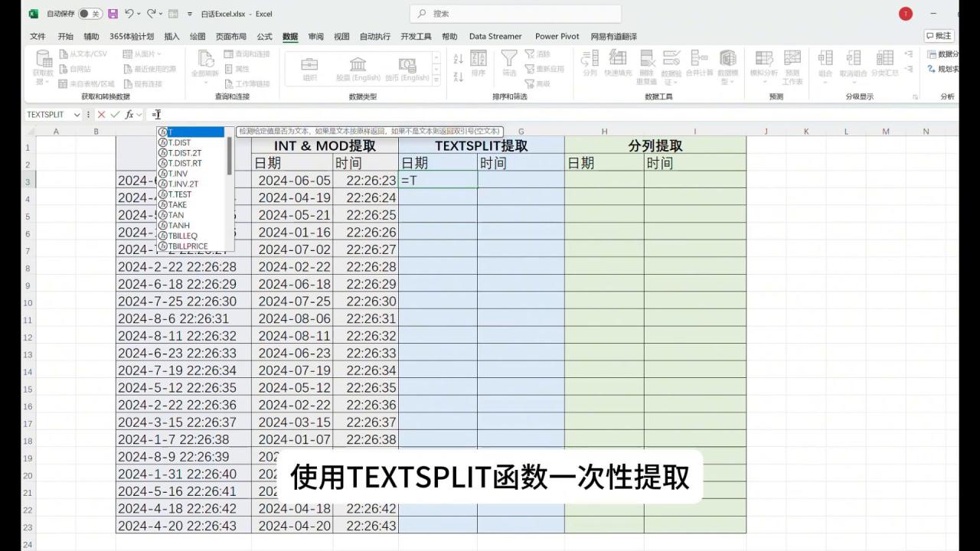Click the red Cancel formula X
This screenshot has width=980, height=551.
click(101, 115)
